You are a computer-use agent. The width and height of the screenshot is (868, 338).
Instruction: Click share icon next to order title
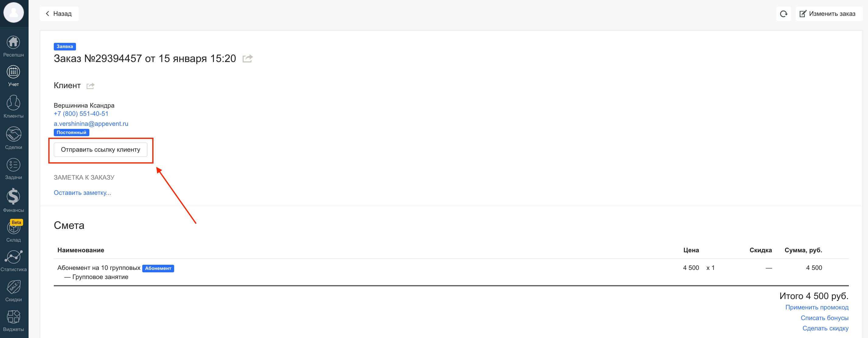click(x=248, y=59)
